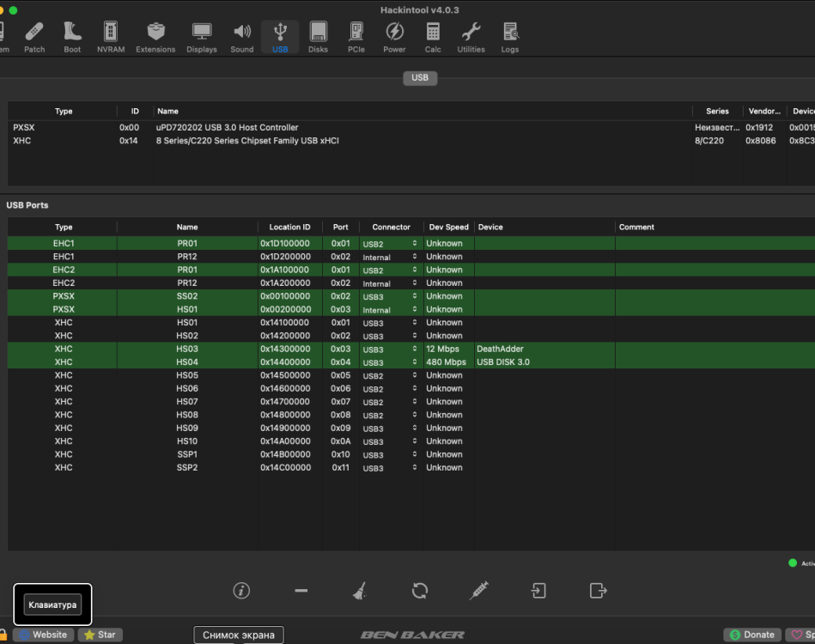Image resolution: width=815 pixels, height=644 pixels.
Task: Select the USB toolbar section
Action: (x=280, y=38)
